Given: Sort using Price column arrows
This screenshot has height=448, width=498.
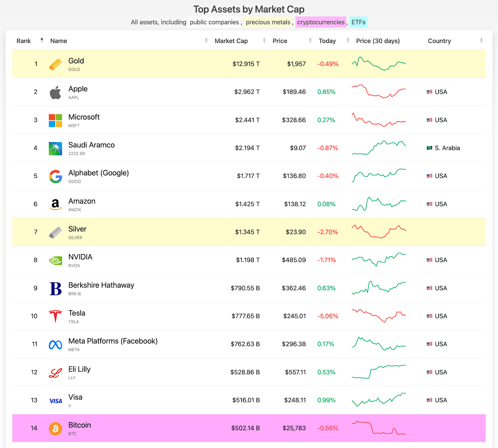Looking at the screenshot, I should click(310, 40).
